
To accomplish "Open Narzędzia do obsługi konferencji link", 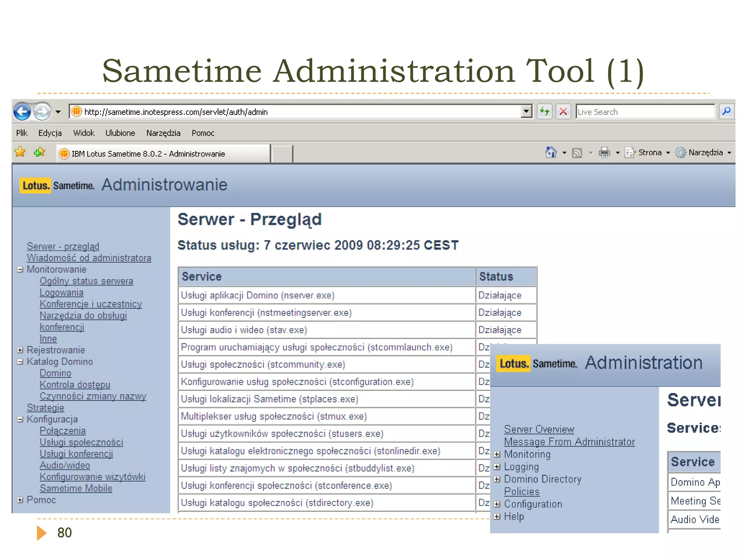I will click(83, 321).
